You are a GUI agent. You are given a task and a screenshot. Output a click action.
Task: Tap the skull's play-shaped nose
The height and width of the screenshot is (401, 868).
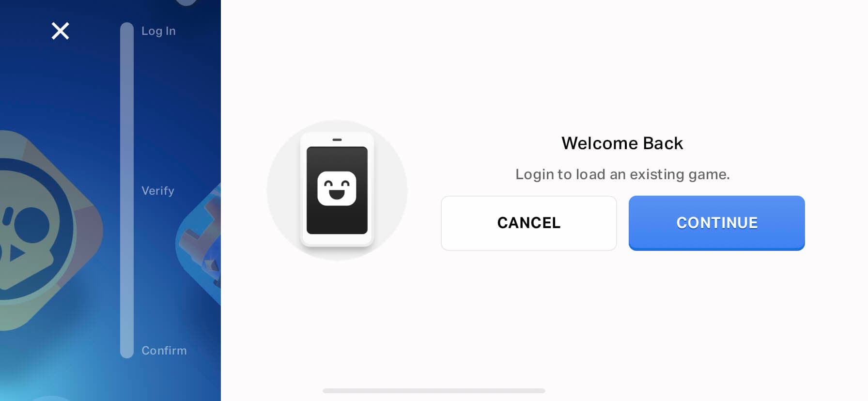(16, 253)
